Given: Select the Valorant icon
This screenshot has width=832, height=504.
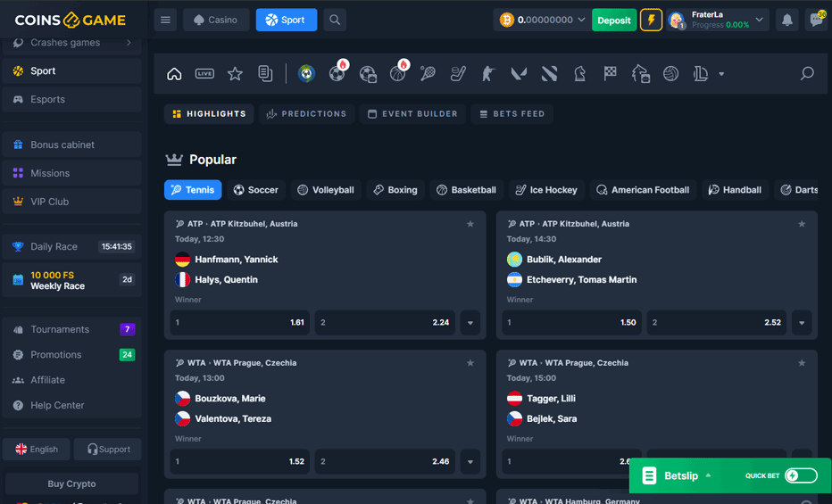Looking at the screenshot, I should pyautogui.click(x=519, y=74).
